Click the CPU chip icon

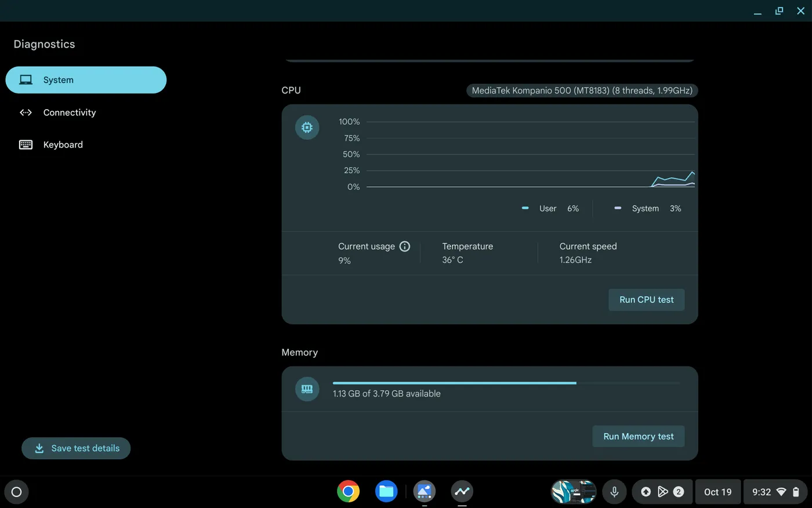(x=307, y=127)
